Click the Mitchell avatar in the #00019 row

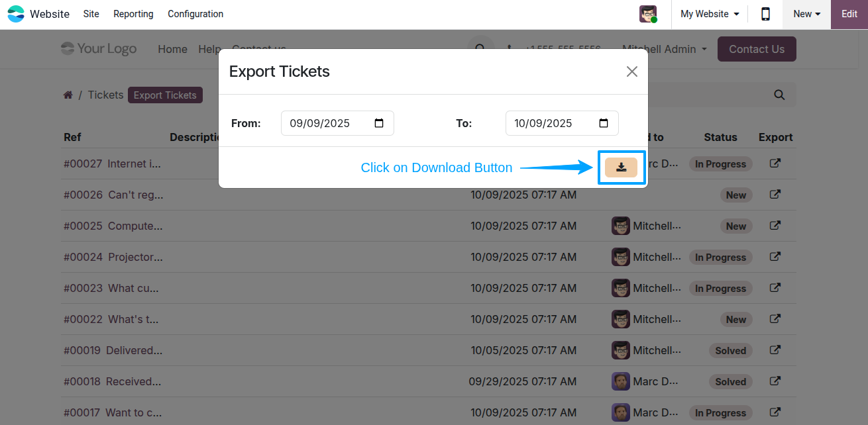click(x=621, y=350)
